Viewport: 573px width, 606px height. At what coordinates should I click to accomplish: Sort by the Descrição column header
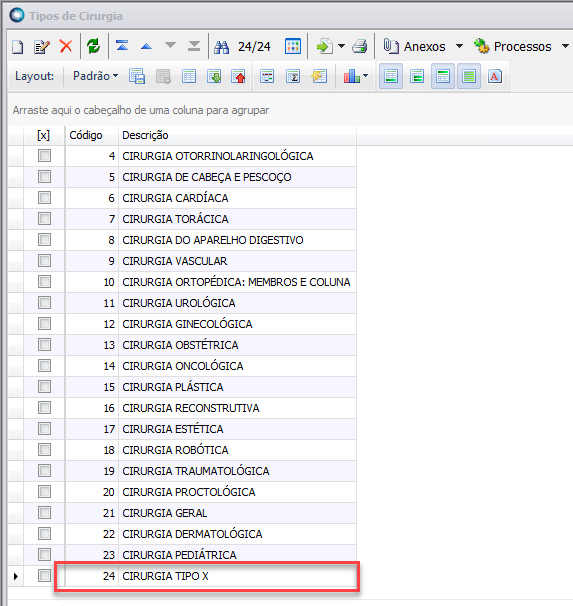237,135
